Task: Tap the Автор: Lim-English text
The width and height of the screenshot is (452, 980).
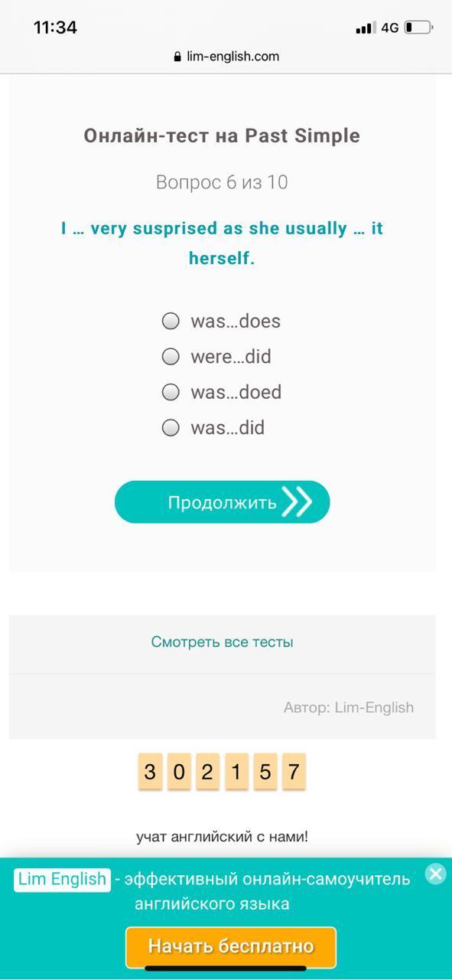Action: pos(349,707)
